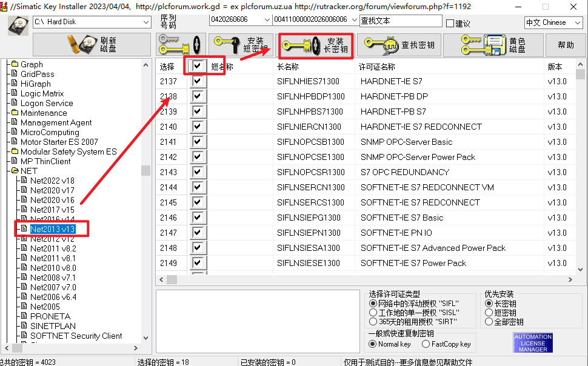Select the SIRT 365-day rental radio

tap(373, 321)
